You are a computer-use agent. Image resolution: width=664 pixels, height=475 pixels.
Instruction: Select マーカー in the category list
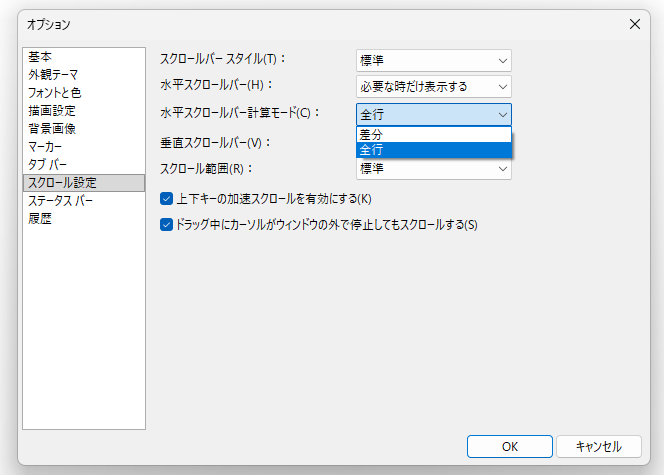[x=84, y=147]
